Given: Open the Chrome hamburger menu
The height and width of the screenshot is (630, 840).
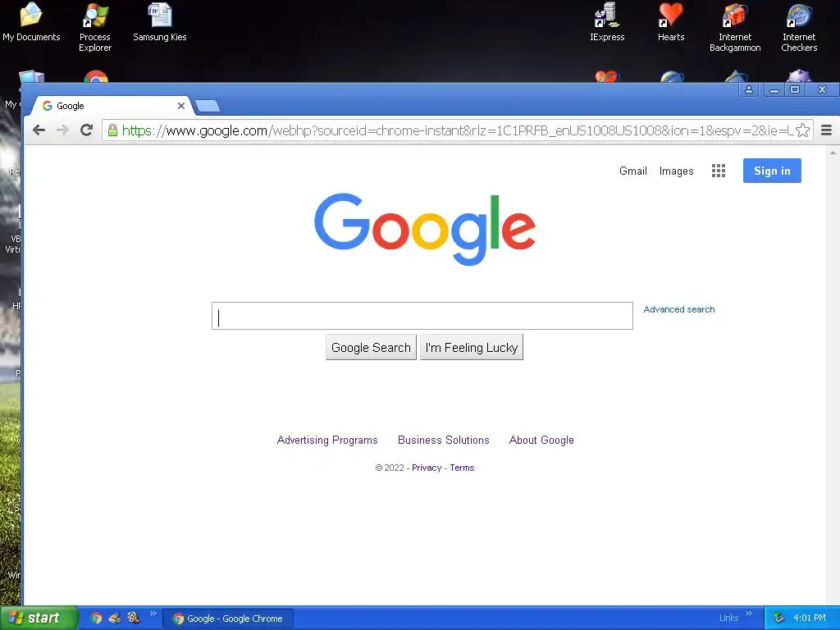Looking at the screenshot, I should click(x=826, y=130).
